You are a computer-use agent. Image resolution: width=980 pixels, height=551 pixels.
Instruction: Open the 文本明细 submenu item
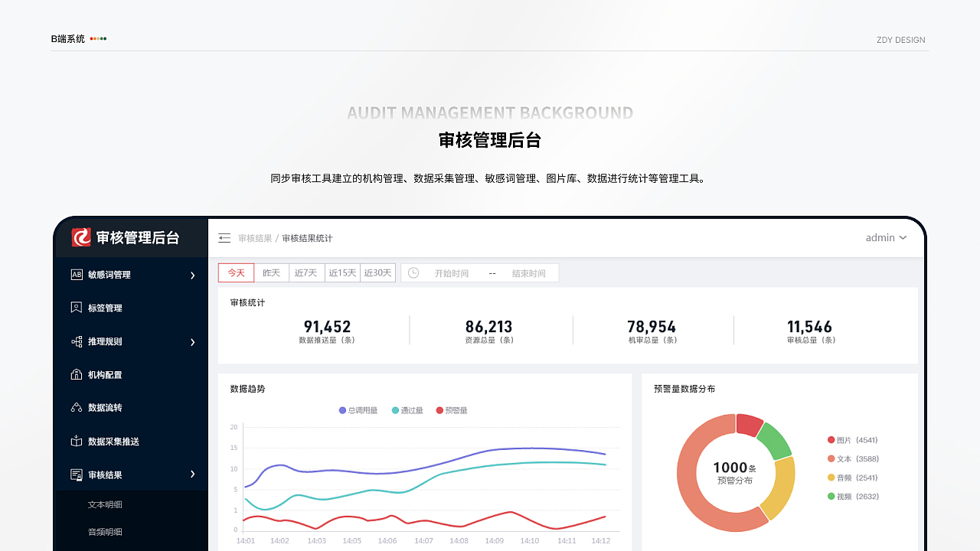[x=104, y=504]
